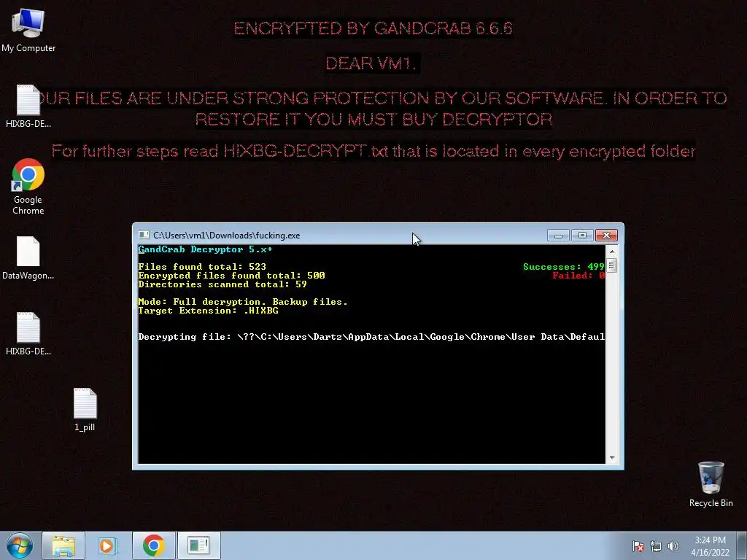
Task: Click the "Encrypted files found total: 500" line
Action: [231, 275]
